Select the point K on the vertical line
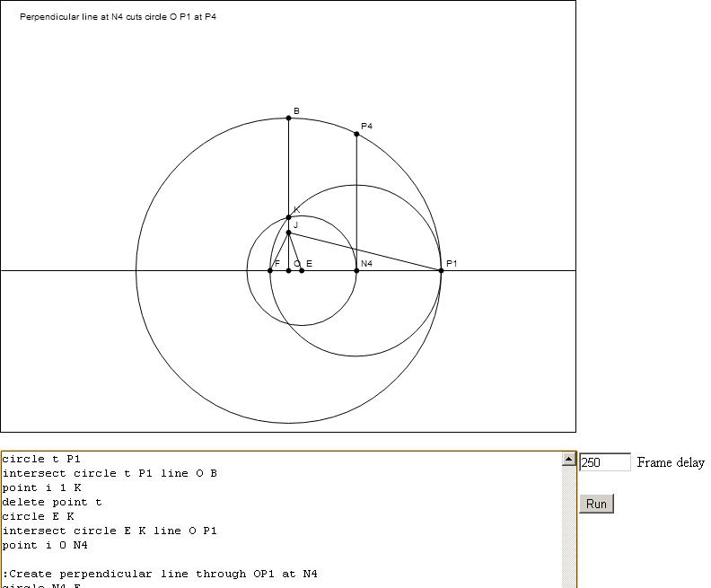Image resolution: width=711 pixels, height=588 pixels. 288,217
